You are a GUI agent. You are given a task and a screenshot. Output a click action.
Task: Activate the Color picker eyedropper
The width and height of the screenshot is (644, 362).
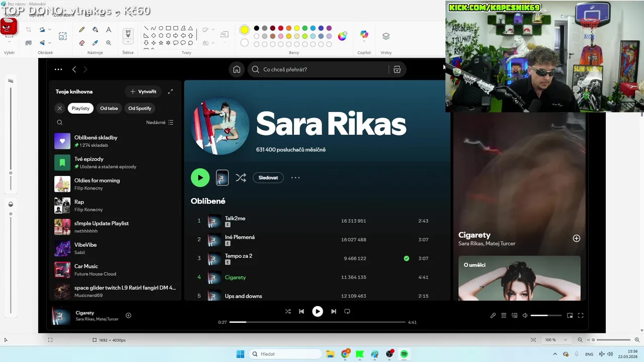pyautogui.click(x=95, y=43)
